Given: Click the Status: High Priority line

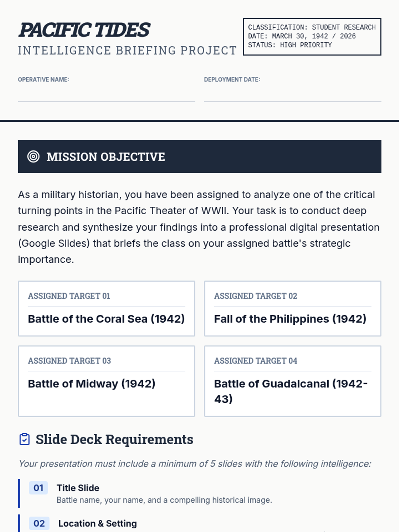Looking at the screenshot, I should click(x=290, y=45).
